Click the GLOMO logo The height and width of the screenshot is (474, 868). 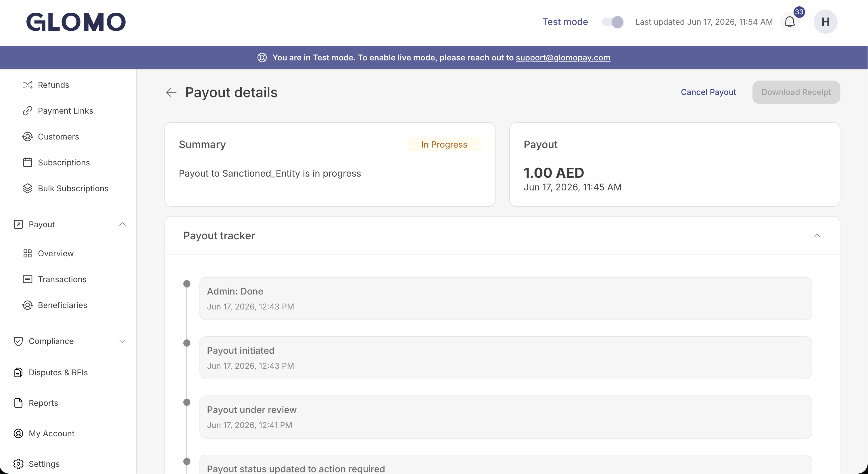coord(76,22)
